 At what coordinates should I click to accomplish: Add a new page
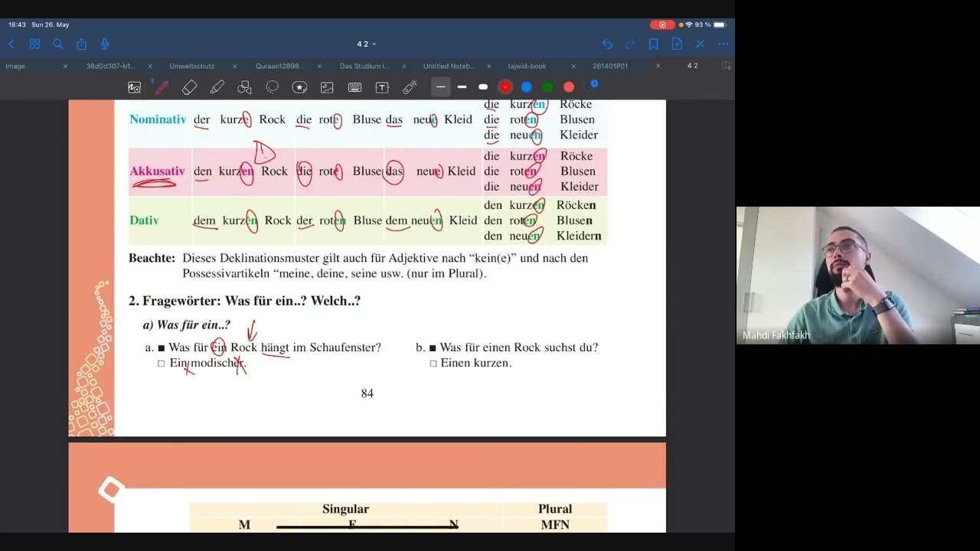(x=677, y=44)
